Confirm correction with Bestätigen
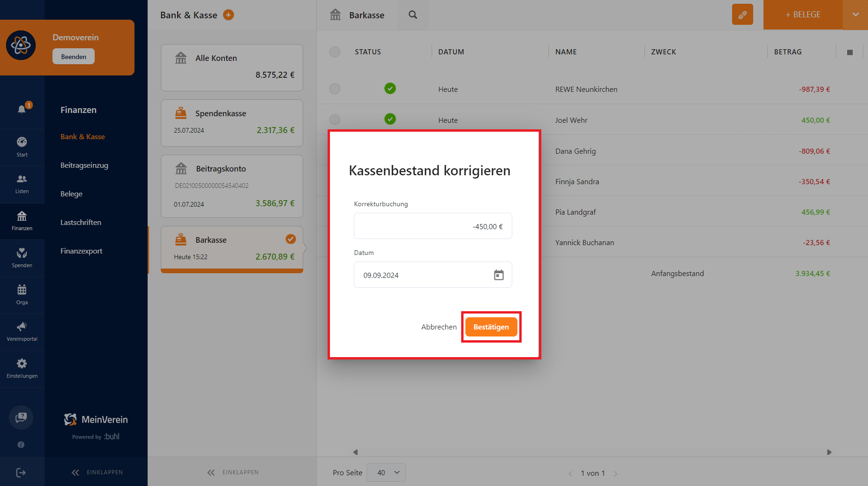 (491, 327)
